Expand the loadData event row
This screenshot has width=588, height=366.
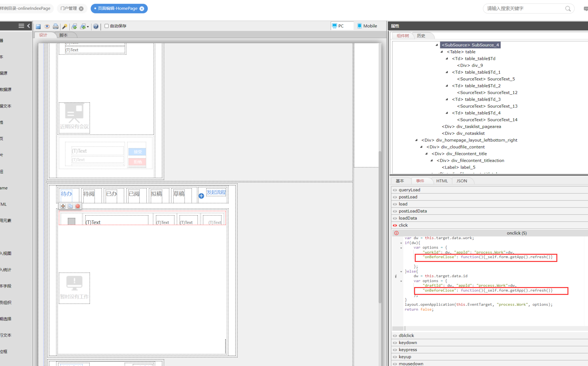(x=489, y=218)
